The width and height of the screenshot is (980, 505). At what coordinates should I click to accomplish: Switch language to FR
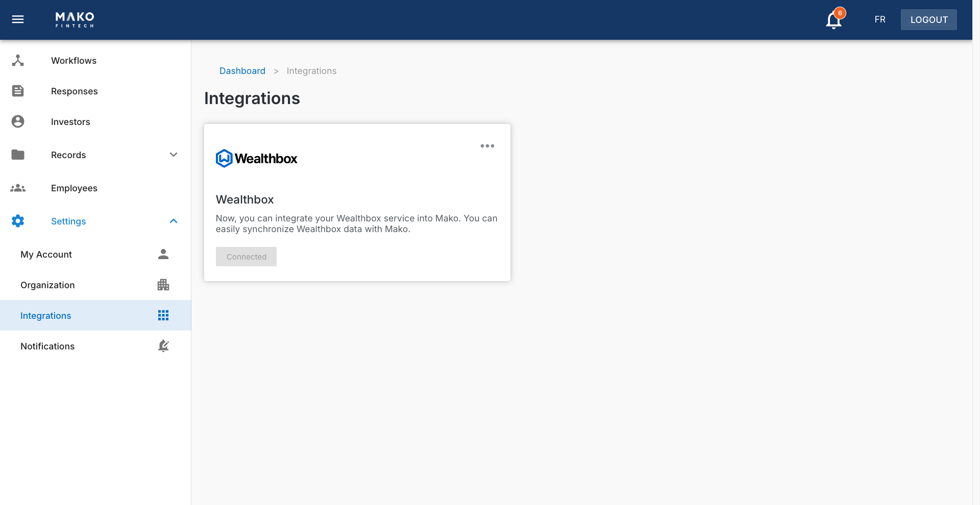[880, 19]
